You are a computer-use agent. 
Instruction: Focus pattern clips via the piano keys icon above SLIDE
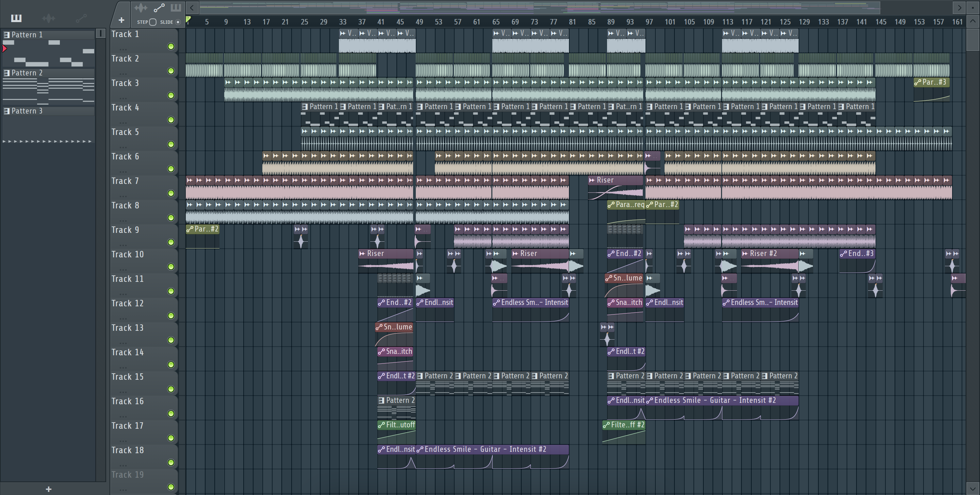176,7
